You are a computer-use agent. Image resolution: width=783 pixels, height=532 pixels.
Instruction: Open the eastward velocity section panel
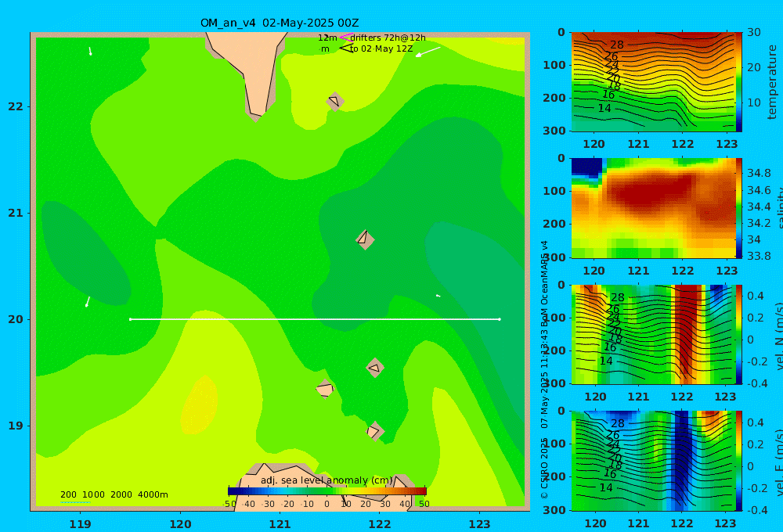point(653,461)
